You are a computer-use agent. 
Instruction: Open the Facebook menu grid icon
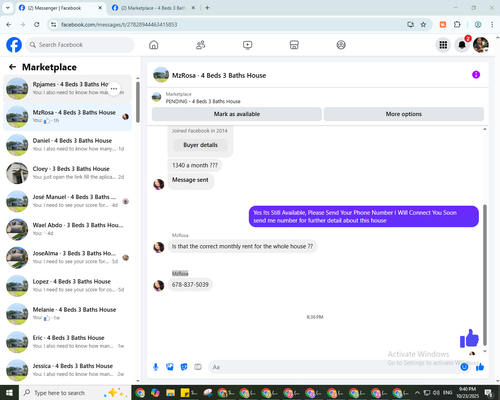click(443, 45)
